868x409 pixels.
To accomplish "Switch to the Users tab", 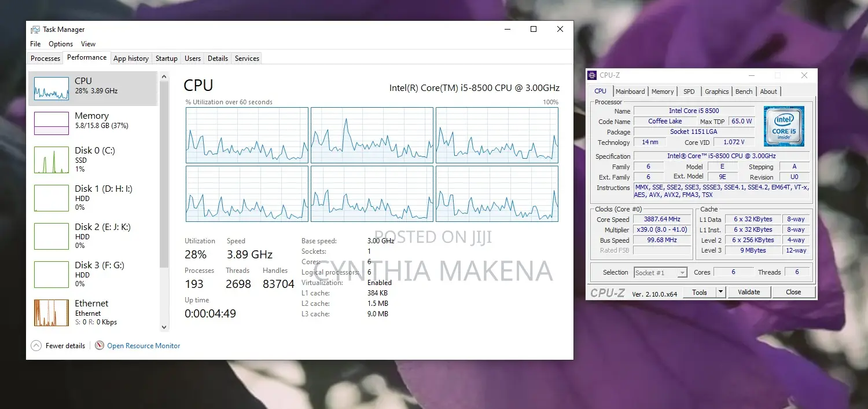I will tap(193, 59).
